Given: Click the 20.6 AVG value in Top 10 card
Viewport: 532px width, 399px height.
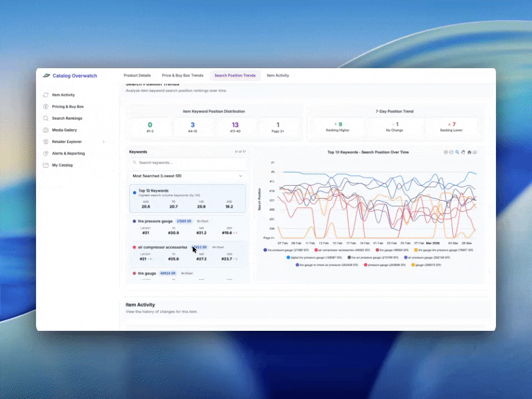Looking at the screenshot, I should click(x=146, y=206).
